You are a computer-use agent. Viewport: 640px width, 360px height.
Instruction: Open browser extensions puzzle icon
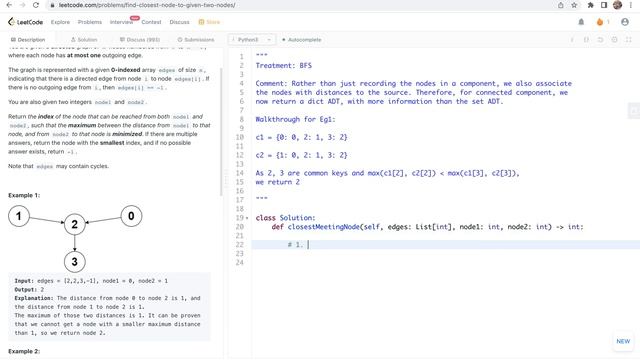590,5
